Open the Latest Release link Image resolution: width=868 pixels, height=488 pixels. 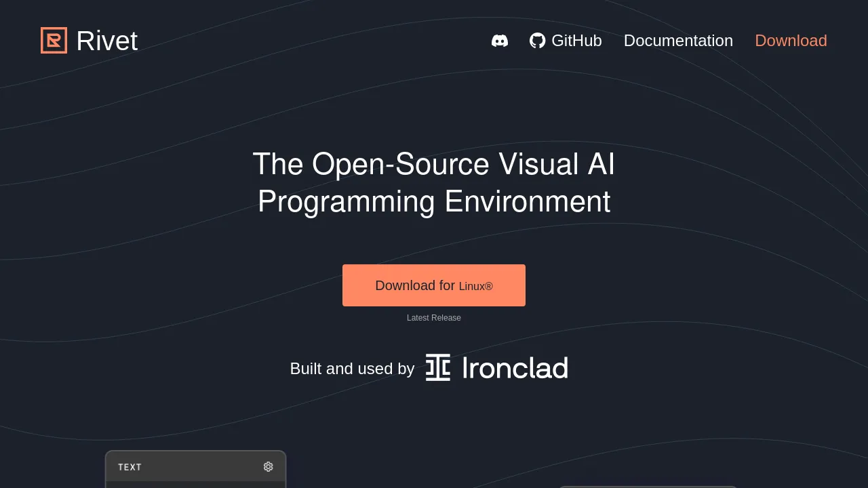coord(434,318)
